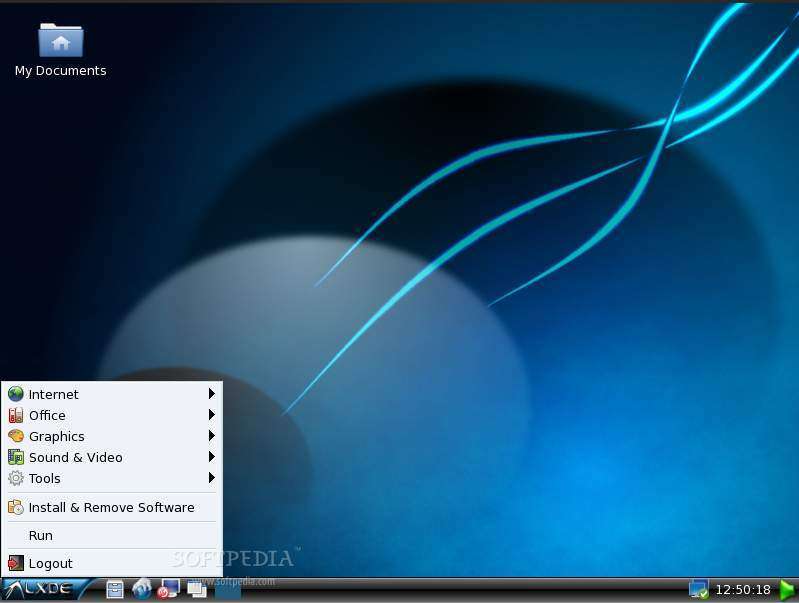799x603 pixels.
Task: Click the LXDE start menu button
Action: point(45,590)
